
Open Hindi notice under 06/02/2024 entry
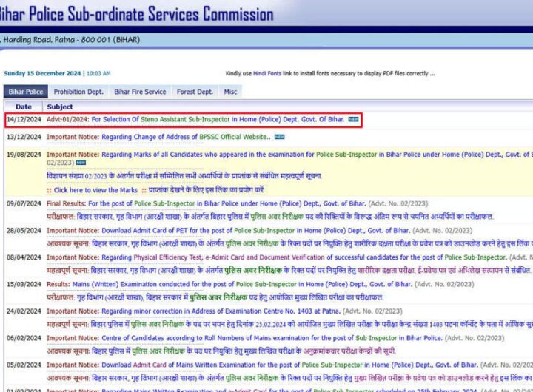pos(221,351)
